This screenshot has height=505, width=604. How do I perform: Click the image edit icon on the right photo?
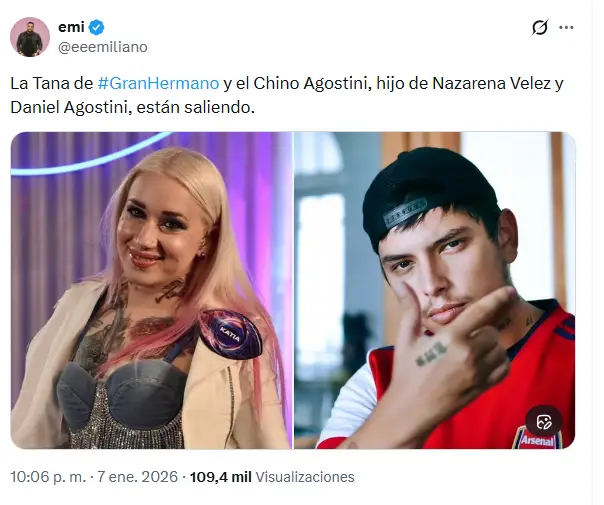point(545,422)
